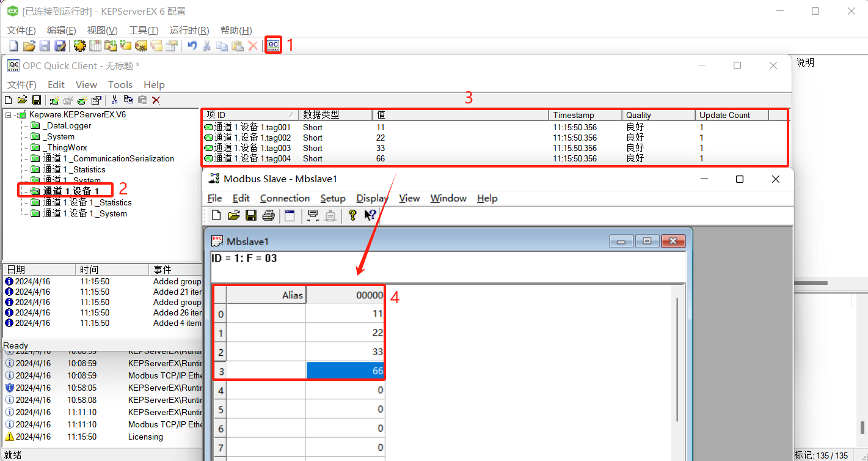Open 帮助(H) menu in KEPServerEX
This screenshot has height=461, width=868.
tap(236, 31)
